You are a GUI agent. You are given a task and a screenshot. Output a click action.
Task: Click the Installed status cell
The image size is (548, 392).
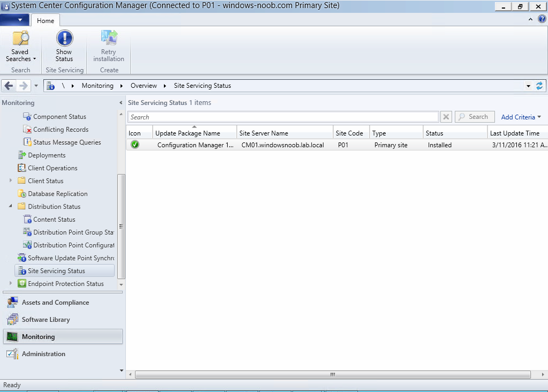tap(440, 145)
